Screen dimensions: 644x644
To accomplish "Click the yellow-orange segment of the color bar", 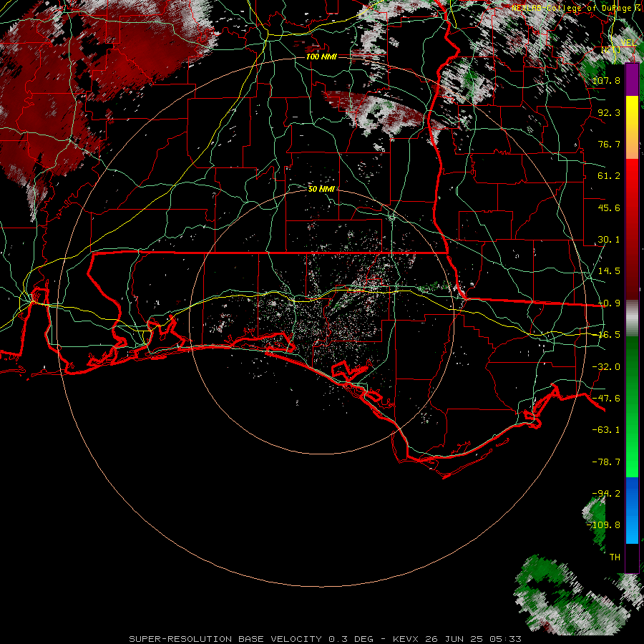I will pyautogui.click(x=632, y=127).
